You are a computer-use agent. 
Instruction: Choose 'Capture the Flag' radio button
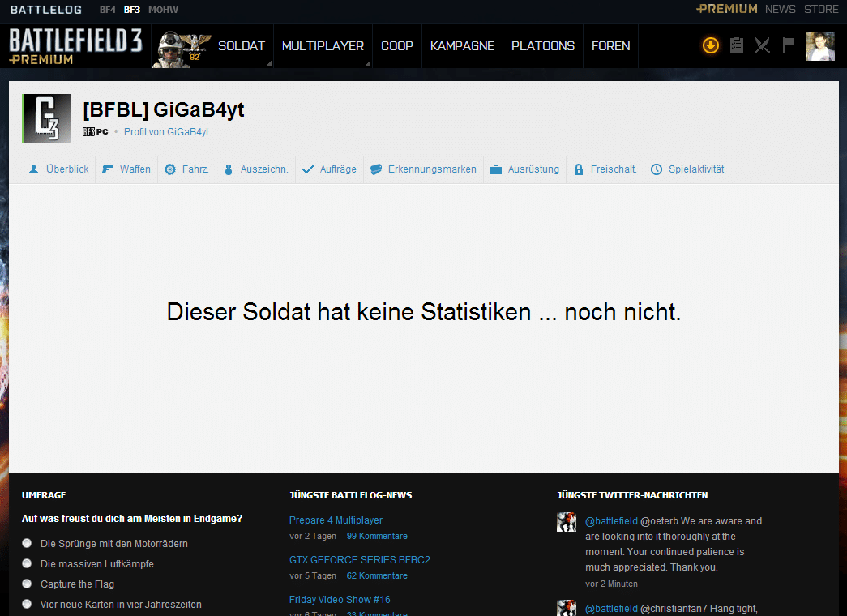28,584
